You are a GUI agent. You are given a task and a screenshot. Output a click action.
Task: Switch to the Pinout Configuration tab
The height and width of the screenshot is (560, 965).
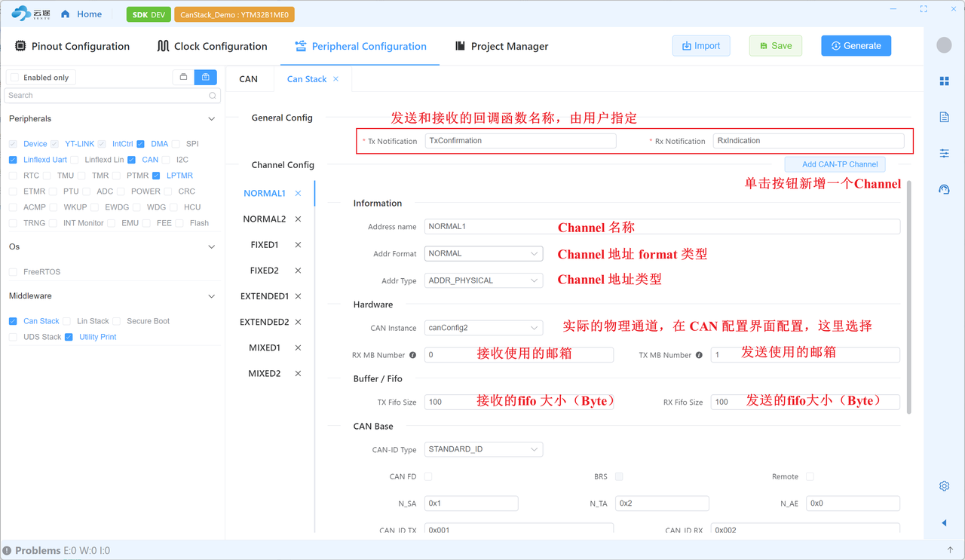coord(72,46)
